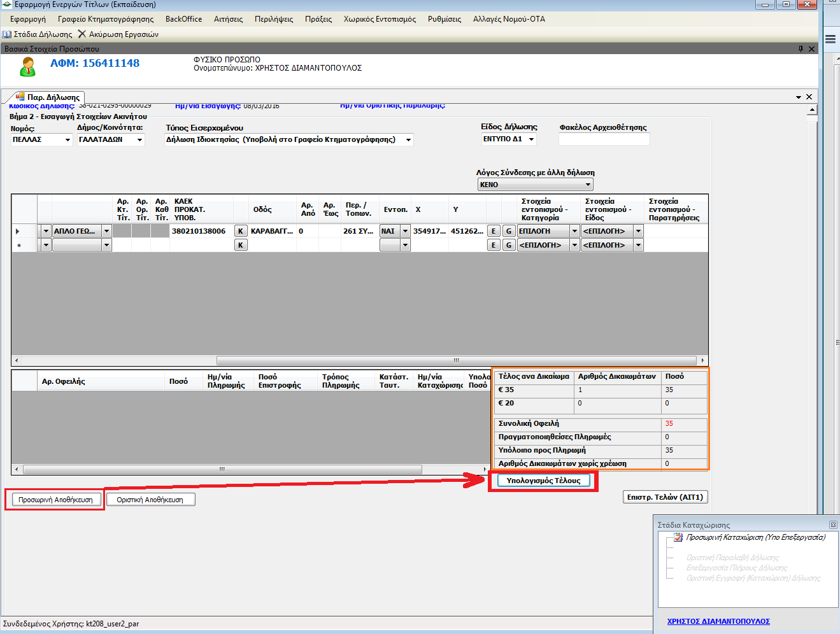Open the tab list dropdown arrow beside Παρ. Δήλωσης
840x634 pixels.
click(799, 97)
